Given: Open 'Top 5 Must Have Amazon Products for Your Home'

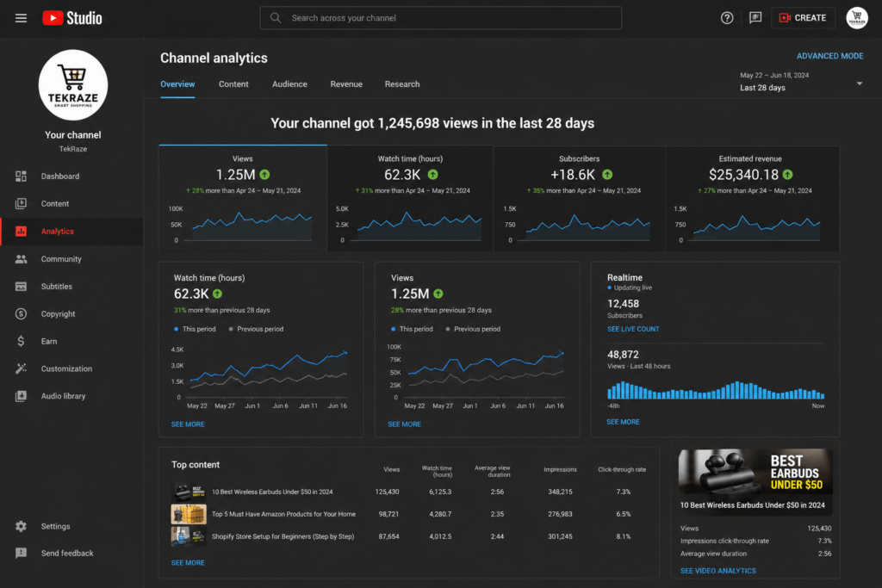Looking at the screenshot, I should pos(283,514).
